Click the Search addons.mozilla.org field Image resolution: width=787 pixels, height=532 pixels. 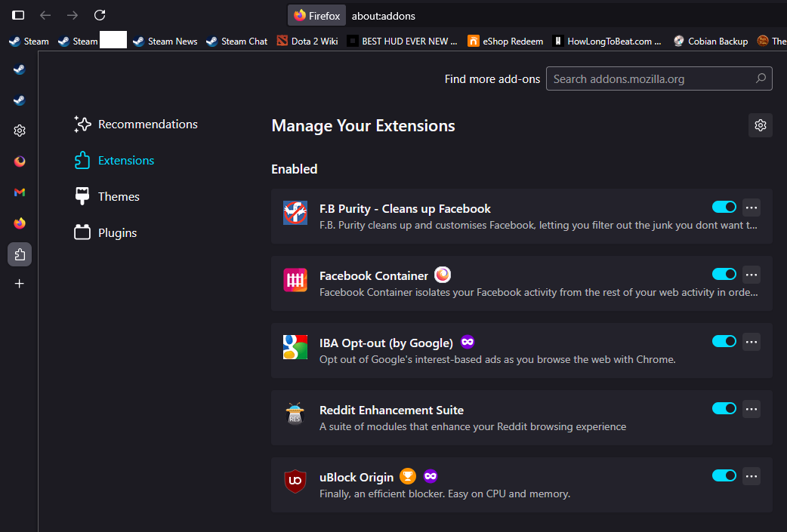tap(659, 78)
